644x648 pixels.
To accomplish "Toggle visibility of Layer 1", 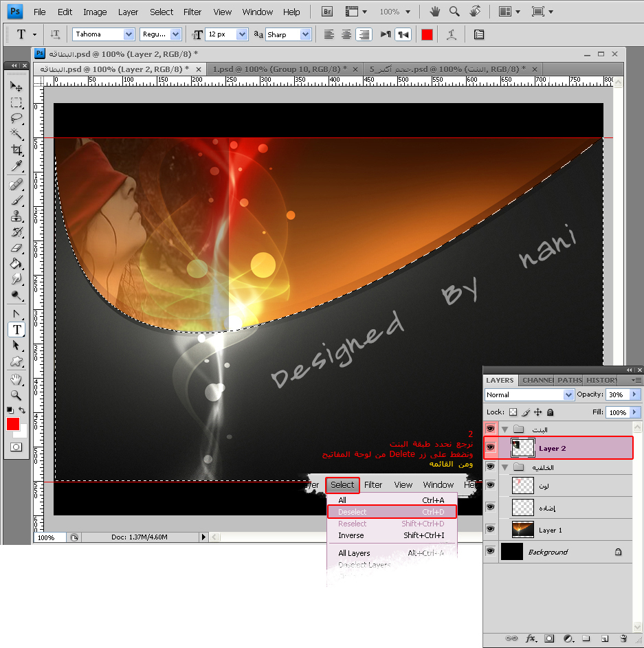I will pyautogui.click(x=490, y=529).
